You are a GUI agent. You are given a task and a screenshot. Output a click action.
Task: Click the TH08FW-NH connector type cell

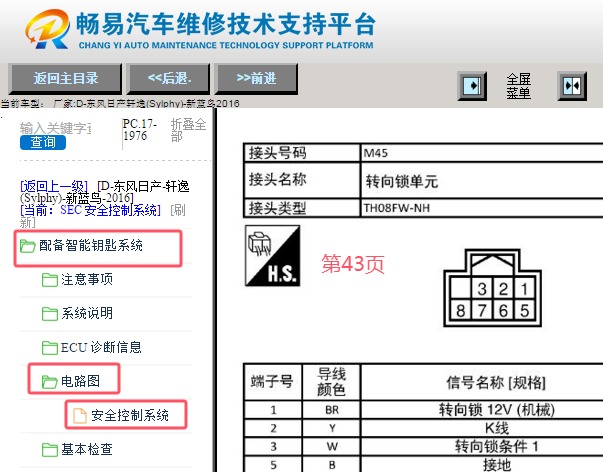pos(481,208)
